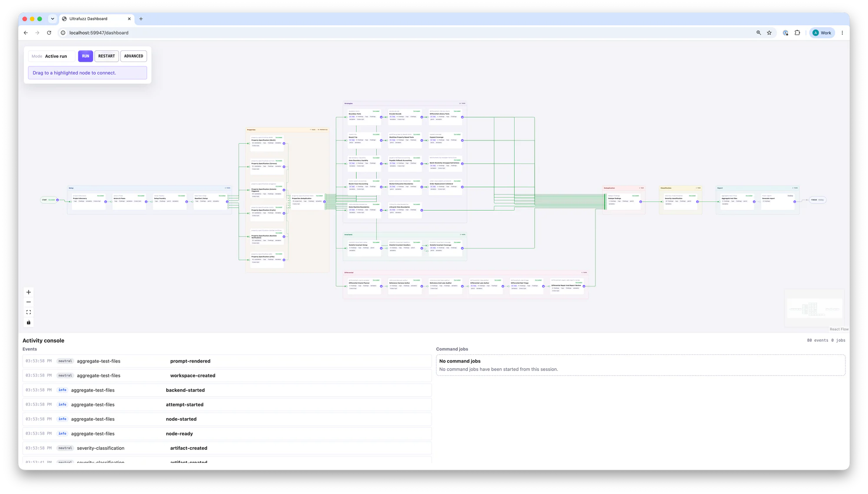
Task: Click the React Flow minimap
Action: coord(814,309)
